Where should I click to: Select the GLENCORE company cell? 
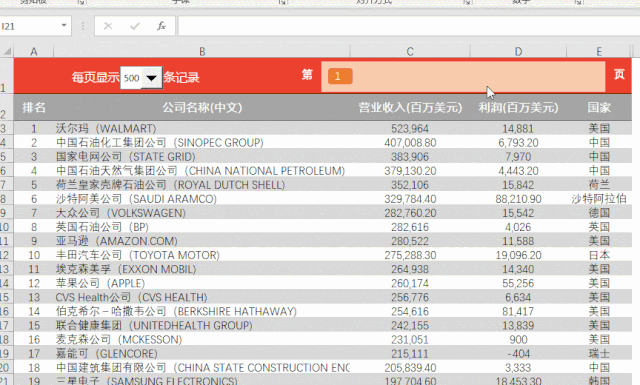click(x=202, y=354)
